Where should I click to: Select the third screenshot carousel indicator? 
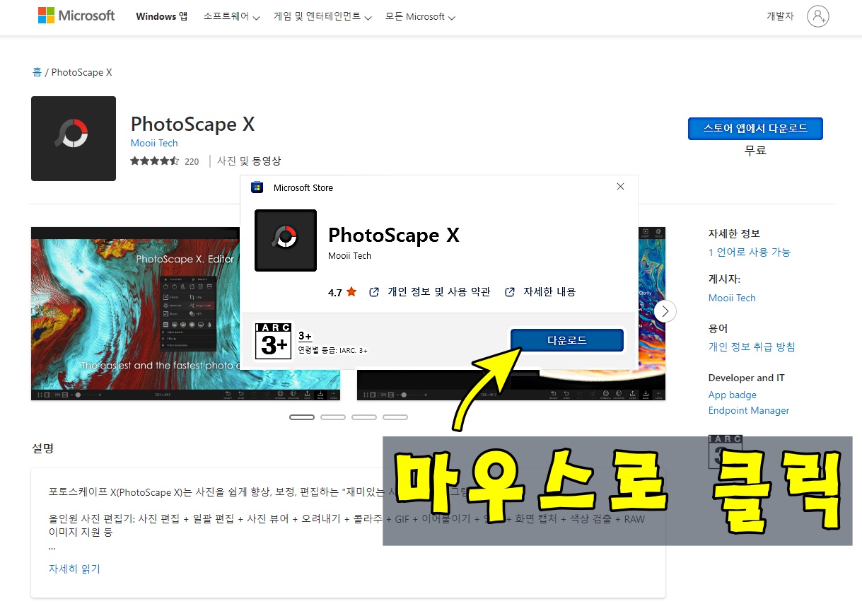tap(364, 417)
